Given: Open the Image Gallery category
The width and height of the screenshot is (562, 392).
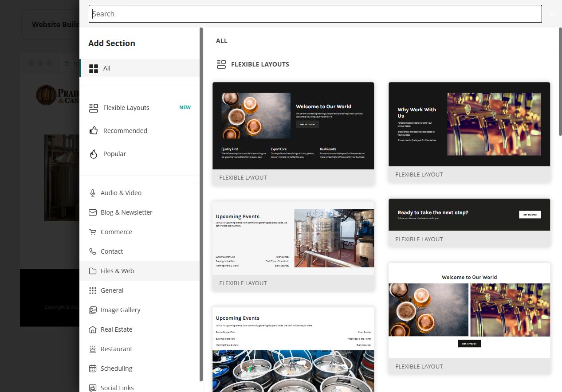Looking at the screenshot, I should pos(139,310).
